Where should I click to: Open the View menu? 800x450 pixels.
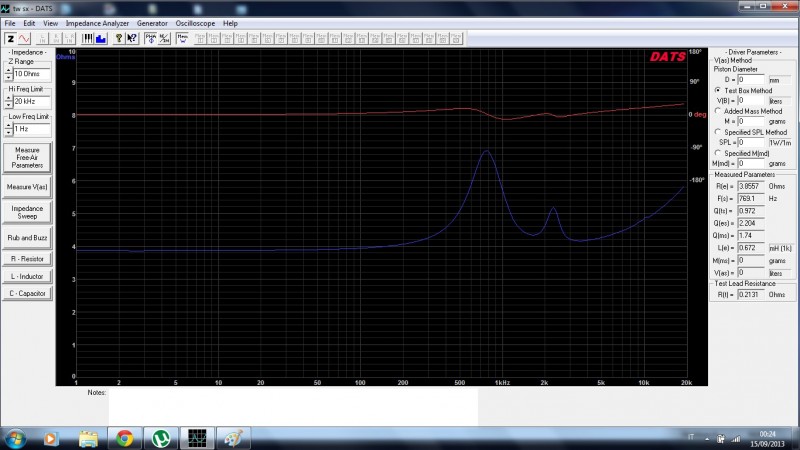pyautogui.click(x=50, y=23)
